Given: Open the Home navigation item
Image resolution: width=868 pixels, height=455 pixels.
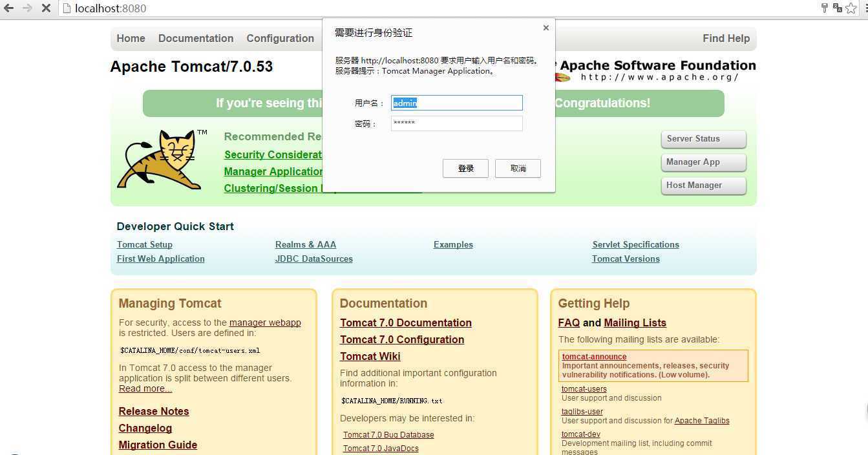Looking at the screenshot, I should click(131, 38).
